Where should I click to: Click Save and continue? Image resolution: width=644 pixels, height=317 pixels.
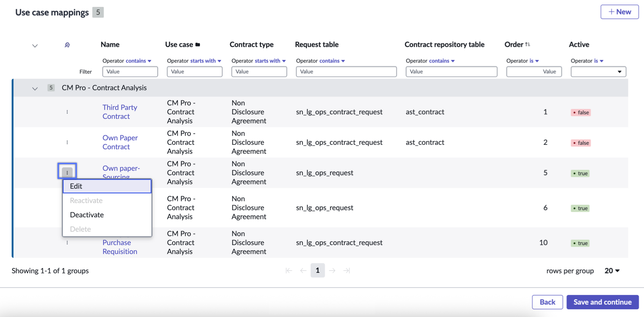pyautogui.click(x=603, y=302)
